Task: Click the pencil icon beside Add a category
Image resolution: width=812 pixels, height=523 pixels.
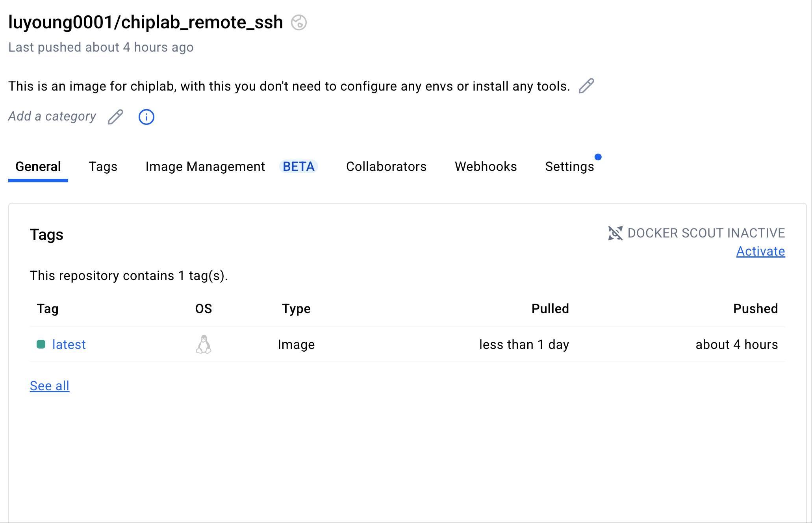Action: point(115,117)
